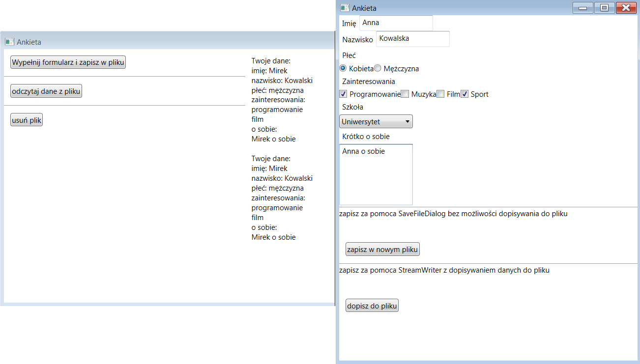Uncheck the Sport checkbox

[x=465, y=94]
